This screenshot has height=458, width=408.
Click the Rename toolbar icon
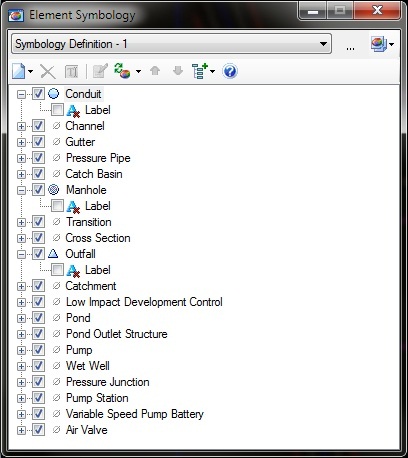tap(71, 71)
